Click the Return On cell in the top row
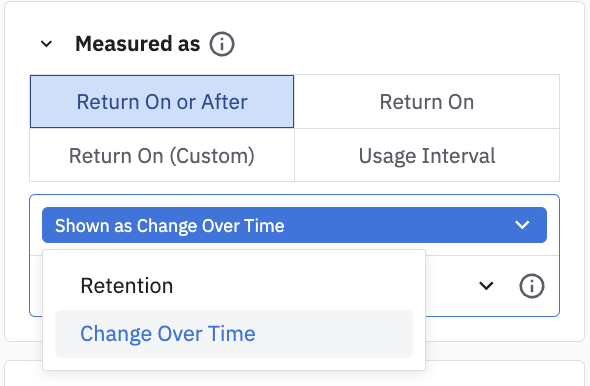 427,102
